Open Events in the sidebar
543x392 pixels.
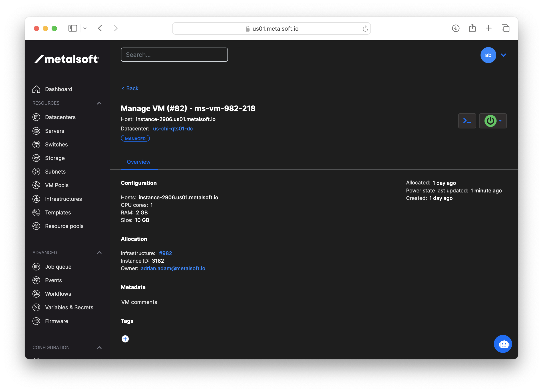click(53, 280)
